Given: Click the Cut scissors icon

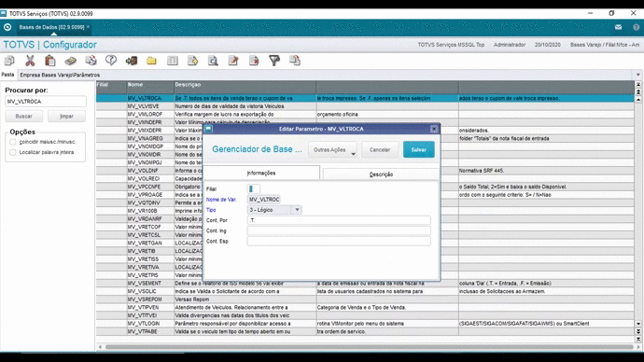Looking at the screenshot, I should point(30,61).
